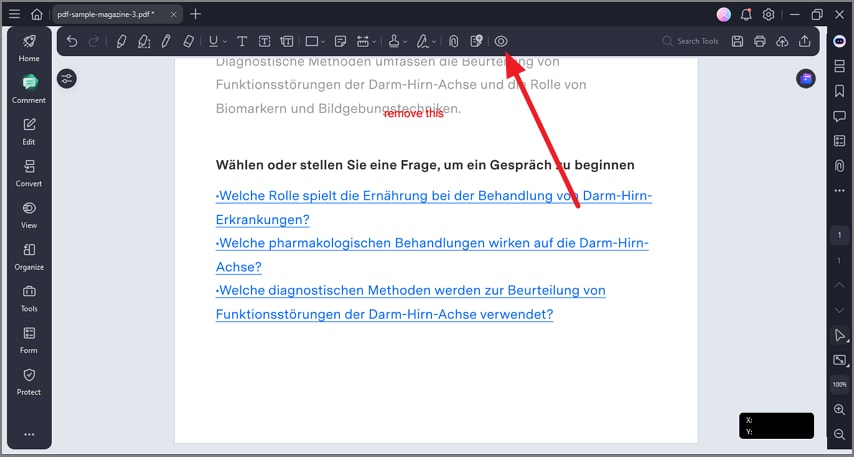Open the Protect sidebar section

pyautogui.click(x=29, y=382)
